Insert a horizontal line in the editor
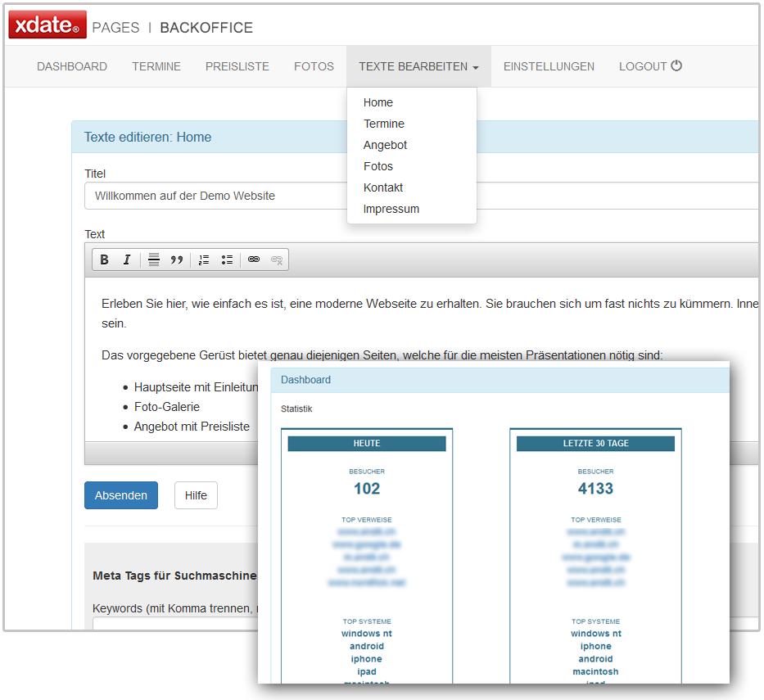The image size is (764, 700). pos(154,260)
